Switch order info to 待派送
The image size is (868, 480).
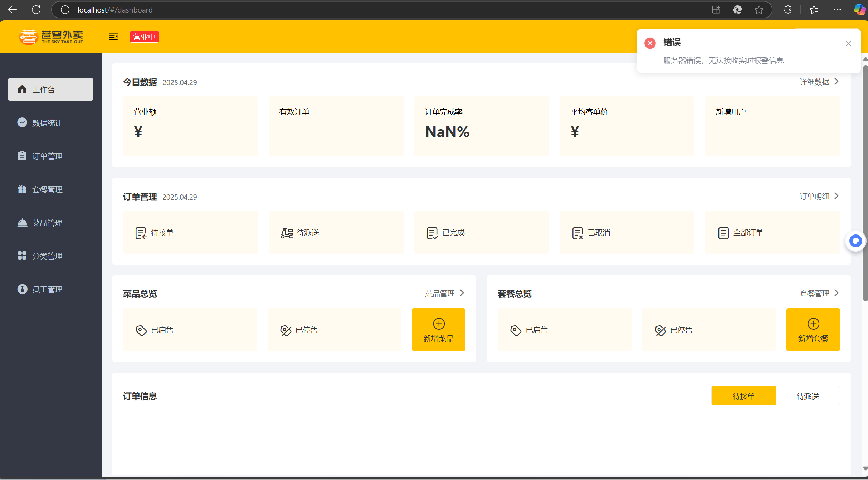(x=807, y=396)
